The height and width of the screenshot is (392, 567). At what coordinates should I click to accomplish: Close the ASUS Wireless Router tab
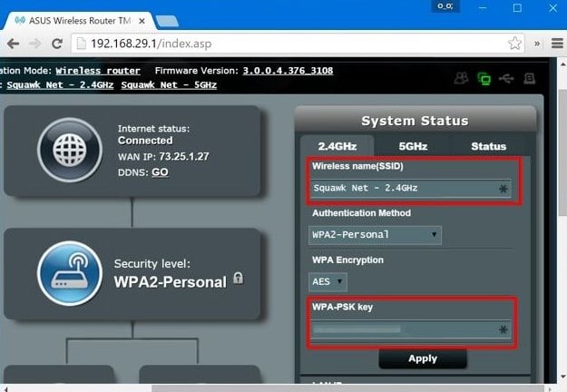pos(142,21)
